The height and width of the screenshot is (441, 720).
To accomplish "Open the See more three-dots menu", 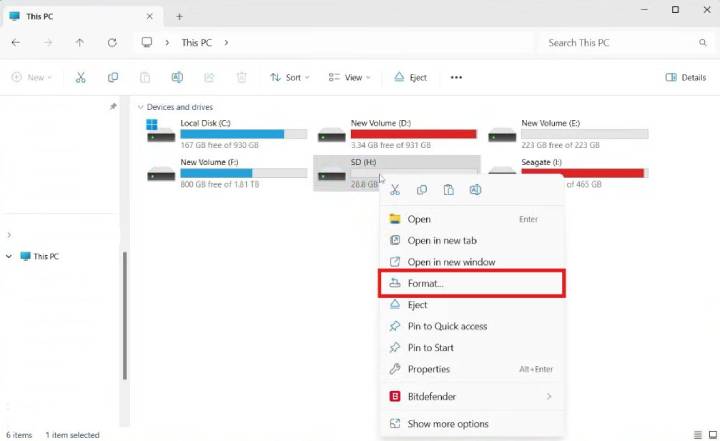I will [456, 77].
